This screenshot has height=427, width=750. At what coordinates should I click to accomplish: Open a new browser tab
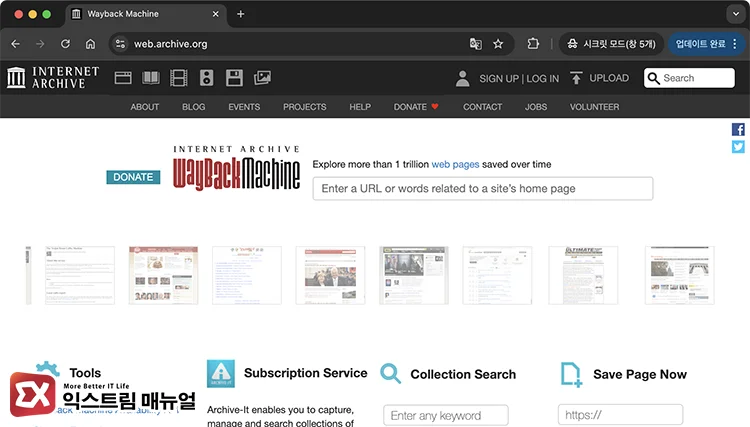pyautogui.click(x=241, y=14)
